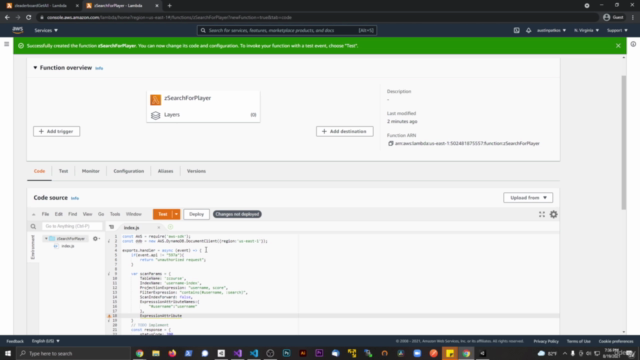Switch to the Configuration tab
This screenshot has width=640, height=360.
coord(129,171)
